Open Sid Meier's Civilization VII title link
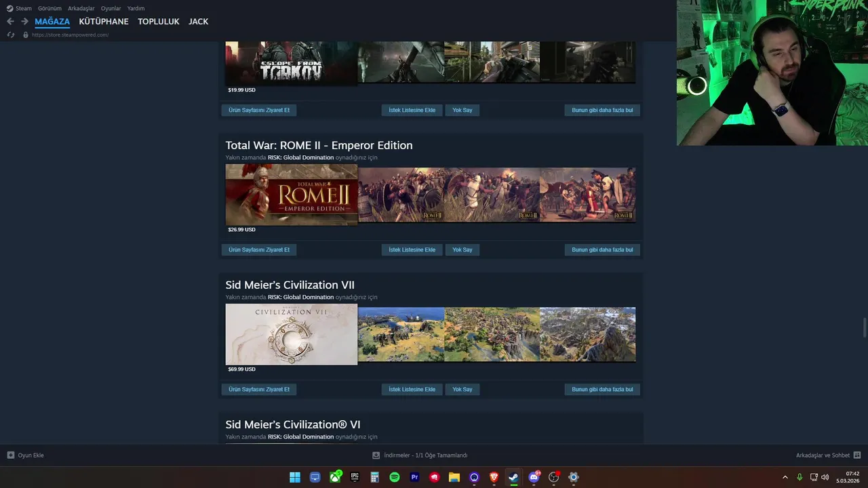 [290, 285]
